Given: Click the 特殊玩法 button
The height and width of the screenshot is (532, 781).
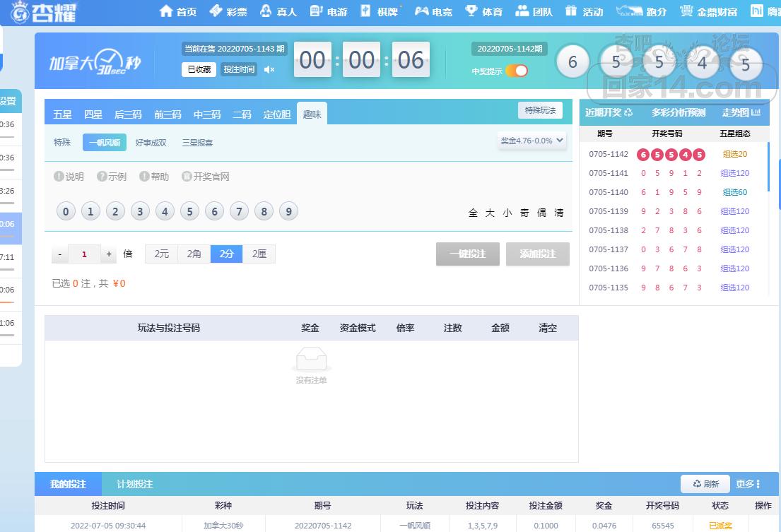Looking at the screenshot, I should point(540,110).
